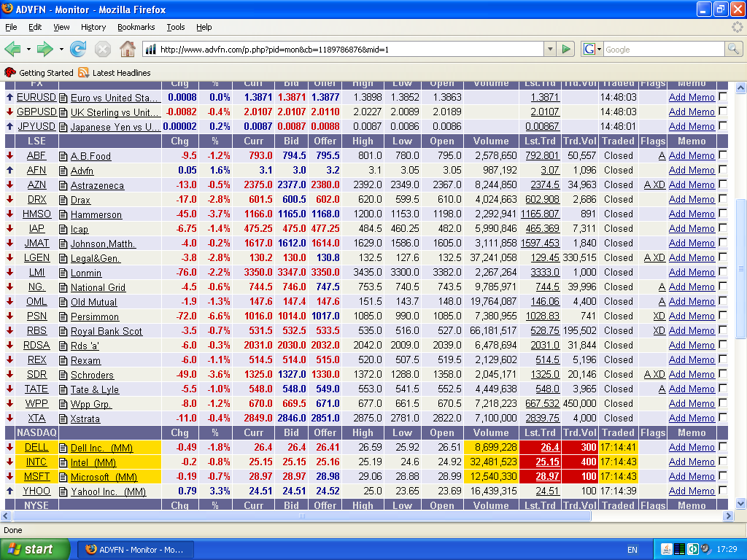Click the Google search input field

tap(662, 50)
